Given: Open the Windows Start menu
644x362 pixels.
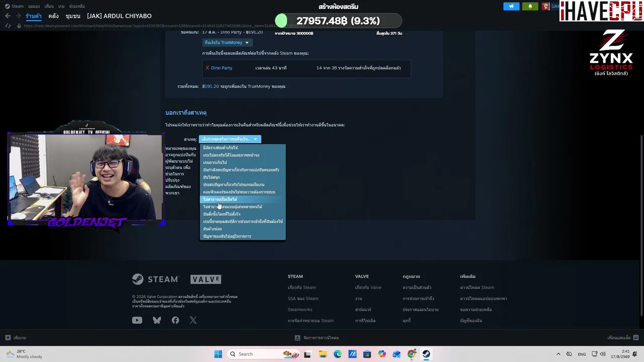Looking at the screenshot, I should pos(218,354).
